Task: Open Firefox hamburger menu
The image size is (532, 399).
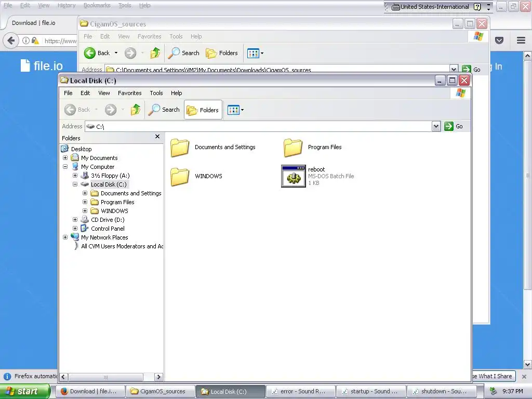Action: tap(521, 41)
